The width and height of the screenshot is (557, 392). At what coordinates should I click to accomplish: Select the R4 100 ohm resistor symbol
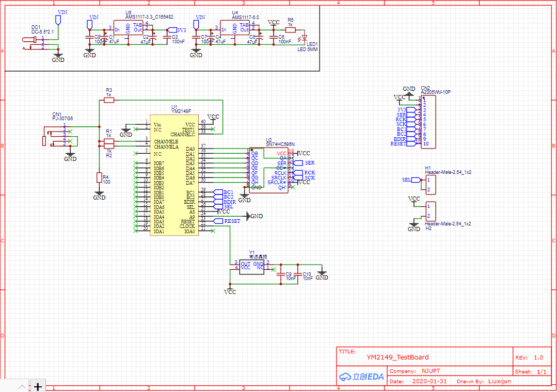(x=100, y=177)
